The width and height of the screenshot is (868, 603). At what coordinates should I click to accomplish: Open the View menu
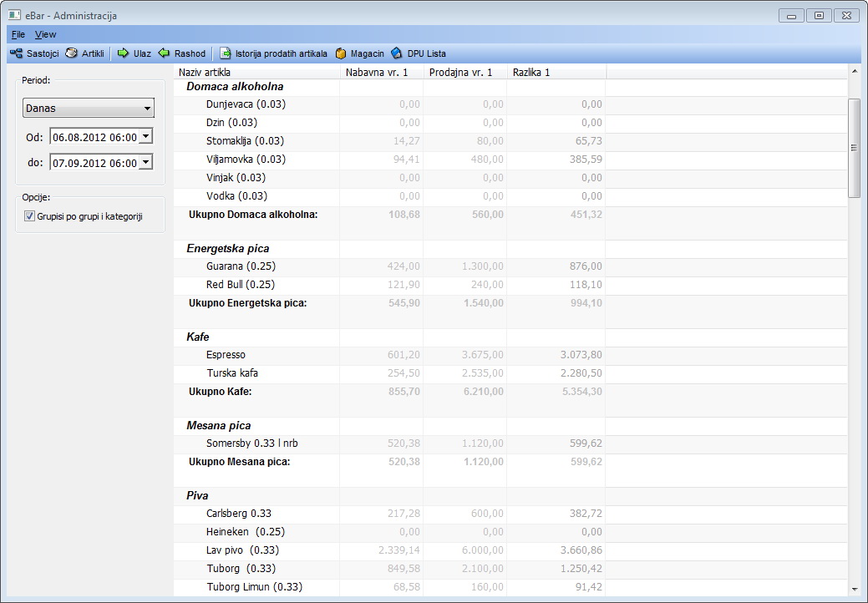[x=45, y=34]
